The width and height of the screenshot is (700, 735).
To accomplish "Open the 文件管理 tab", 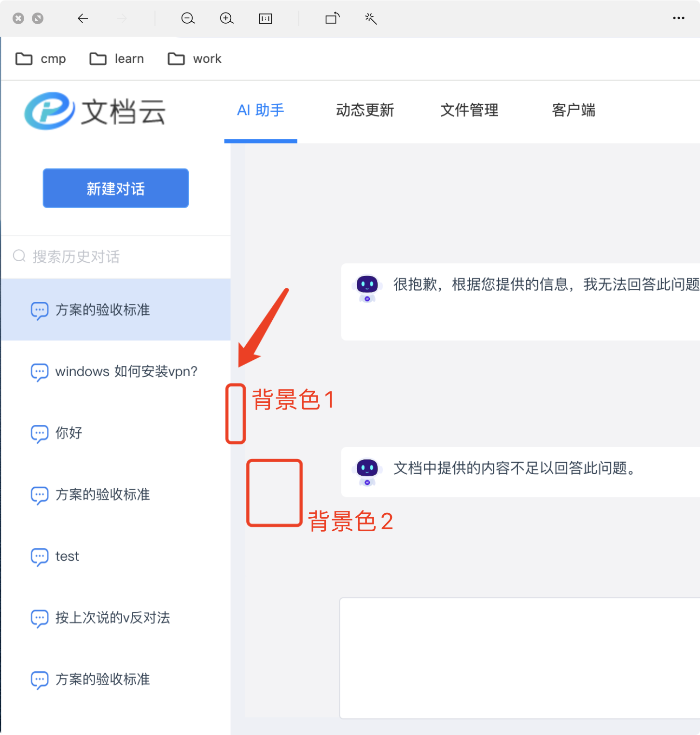I will 469,111.
